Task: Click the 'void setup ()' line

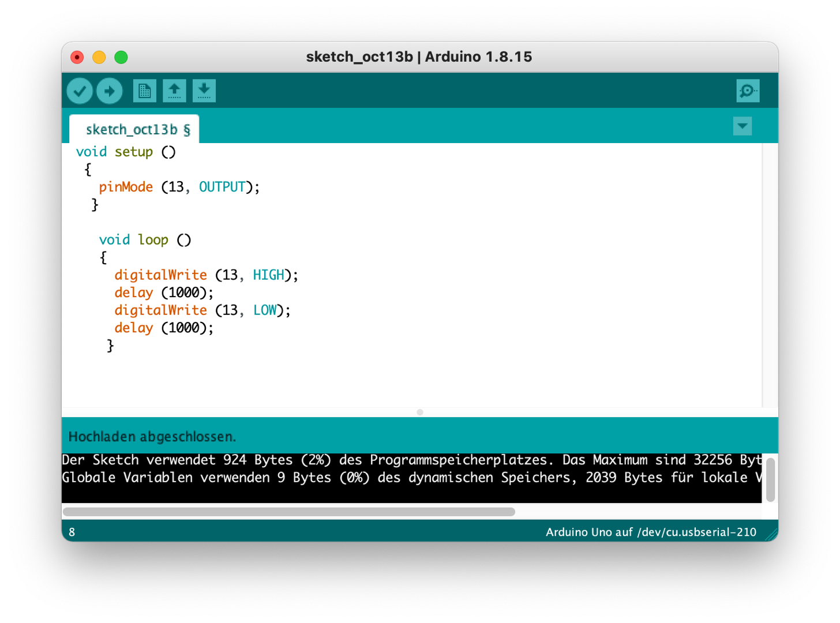Action: (x=126, y=152)
